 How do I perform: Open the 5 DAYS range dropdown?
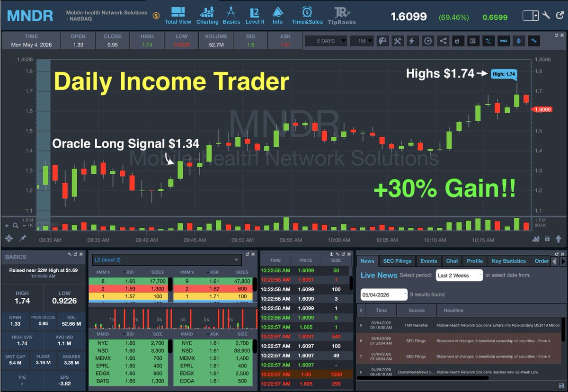point(325,41)
